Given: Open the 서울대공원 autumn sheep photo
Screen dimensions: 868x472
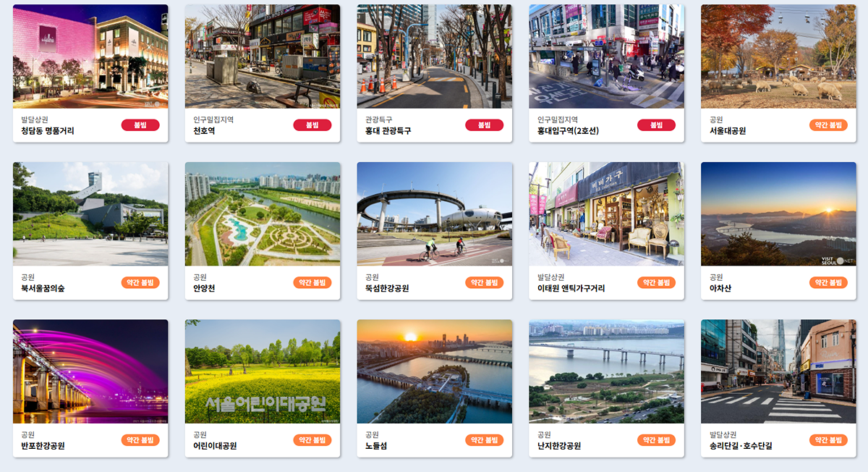Looking at the screenshot, I should (x=778, y=56).
